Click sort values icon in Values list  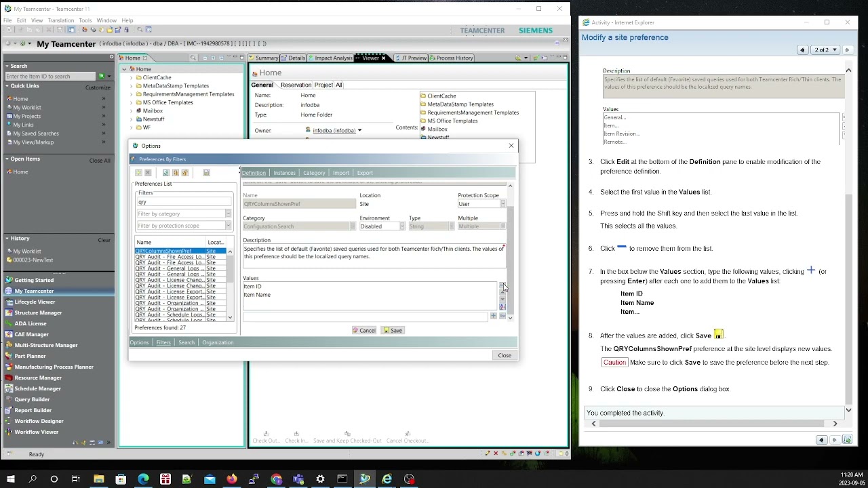[x=502, y=307]
